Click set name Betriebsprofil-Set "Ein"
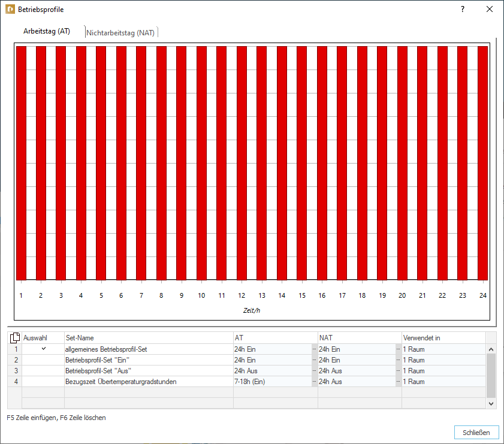This screenshot has width=504, height=444. (98, 360)
